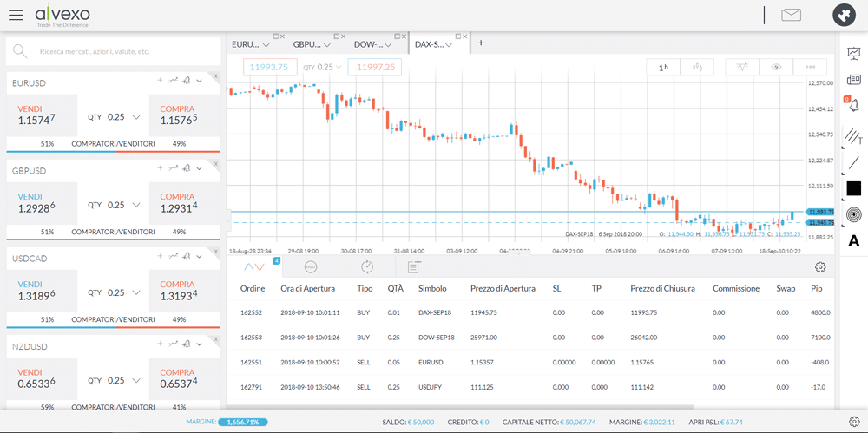Open the news icon in right sidebar
Viewport: 868px width, 433px height.
(853, 81)
